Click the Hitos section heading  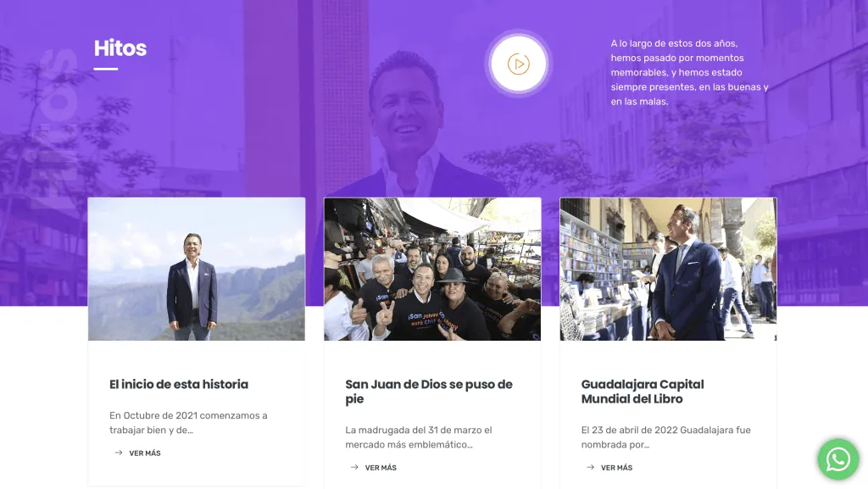point(120,48)
